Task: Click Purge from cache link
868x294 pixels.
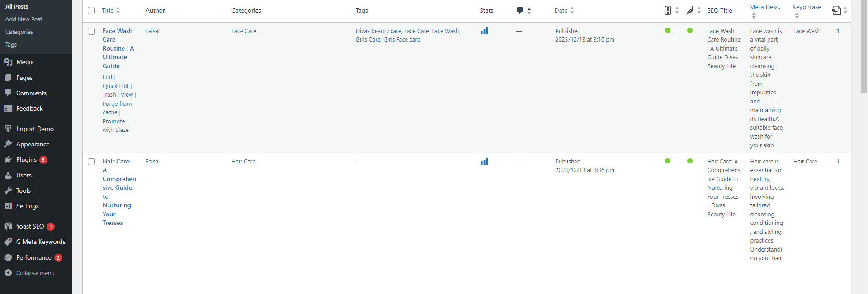Action: [x=117, y=108]
